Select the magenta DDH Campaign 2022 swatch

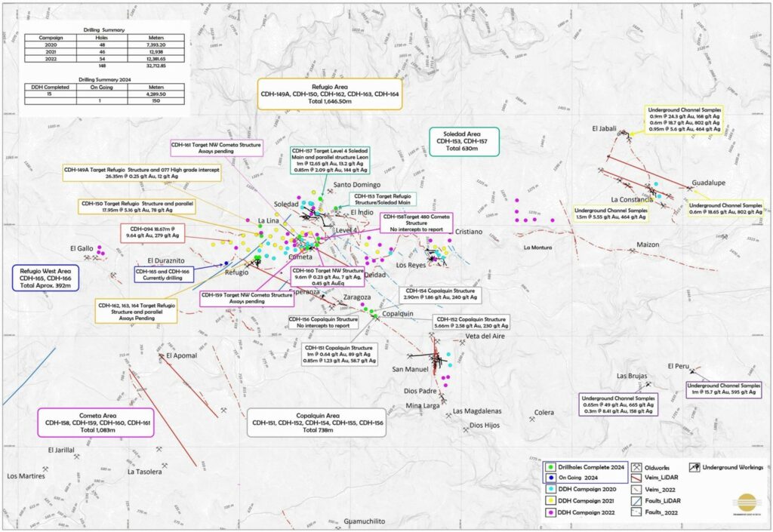[552, 512]
